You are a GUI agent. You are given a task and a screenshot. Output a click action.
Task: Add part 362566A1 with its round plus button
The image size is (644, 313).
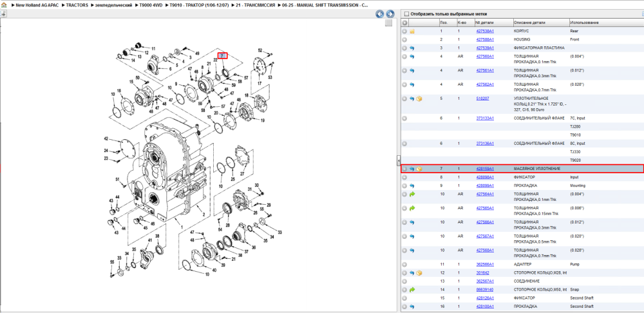coord(404,264)
